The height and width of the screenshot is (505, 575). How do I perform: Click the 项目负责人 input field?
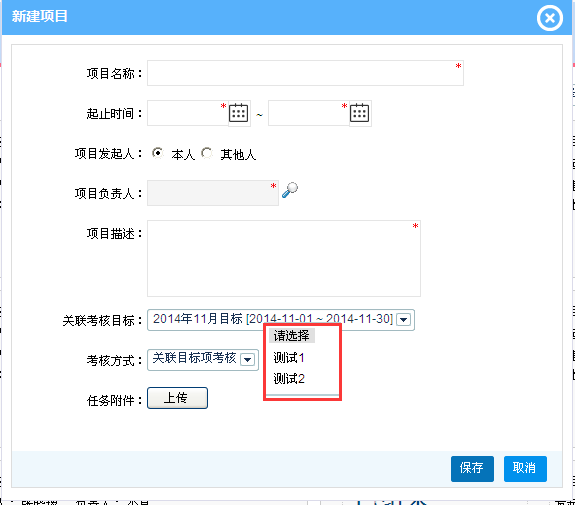pos(213,193)
